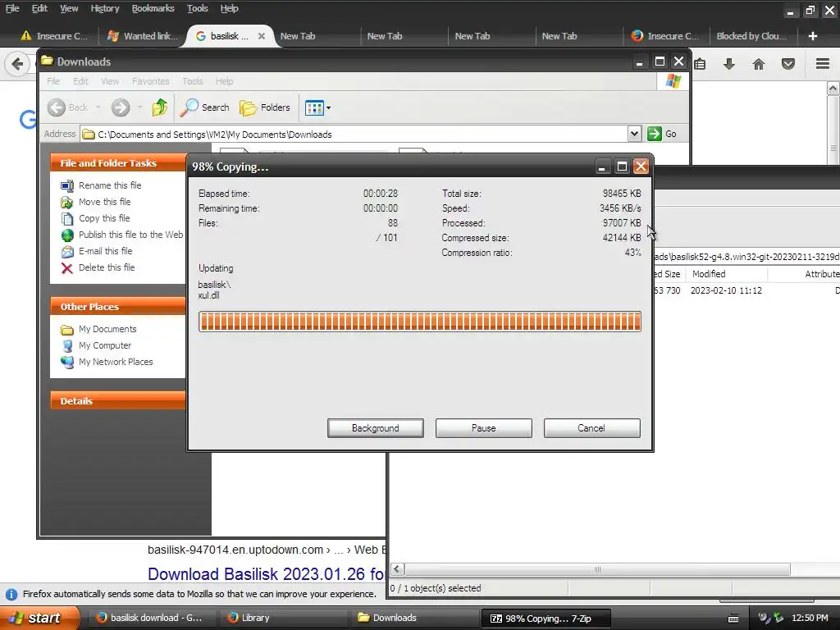This screenshot has width=840, height=630.
Task: Open My Computer in Other Places
Action: (104, 345)
